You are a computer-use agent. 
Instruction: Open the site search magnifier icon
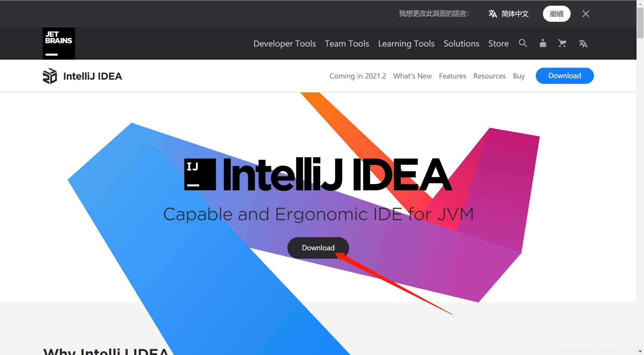(x=523, y=43)
